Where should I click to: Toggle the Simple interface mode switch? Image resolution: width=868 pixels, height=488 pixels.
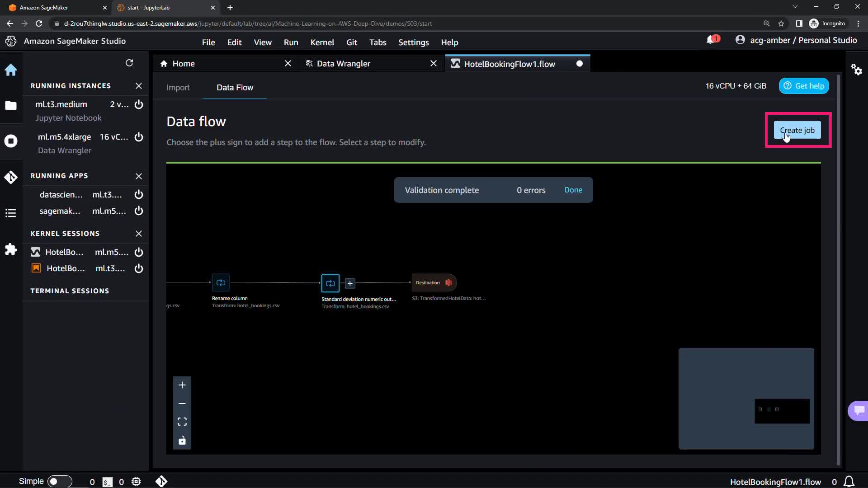(60, 481)
